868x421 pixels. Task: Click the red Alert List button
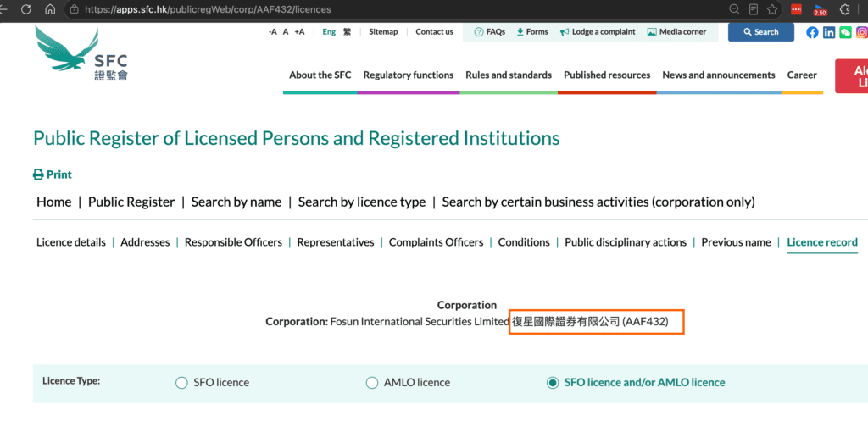852,76
